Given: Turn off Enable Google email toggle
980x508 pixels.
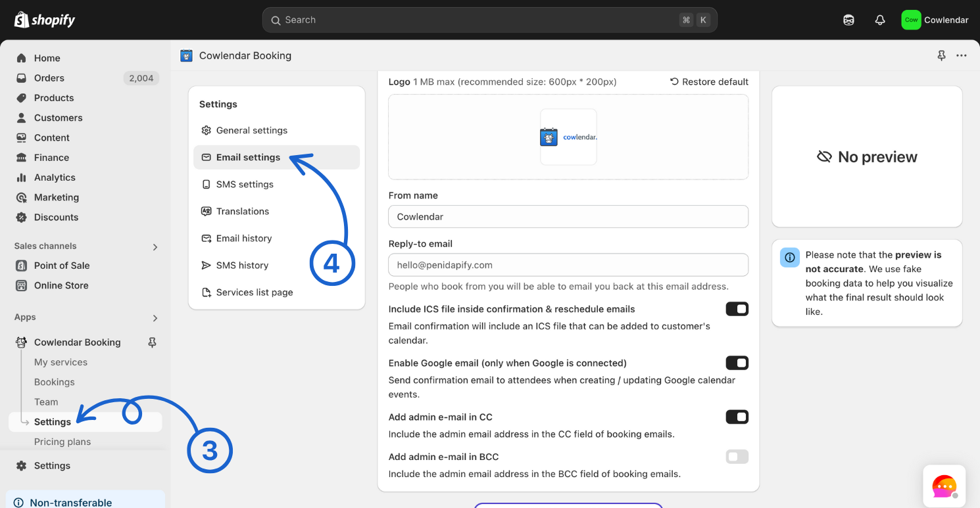Looking at the screenshot, I should point(737,363).
